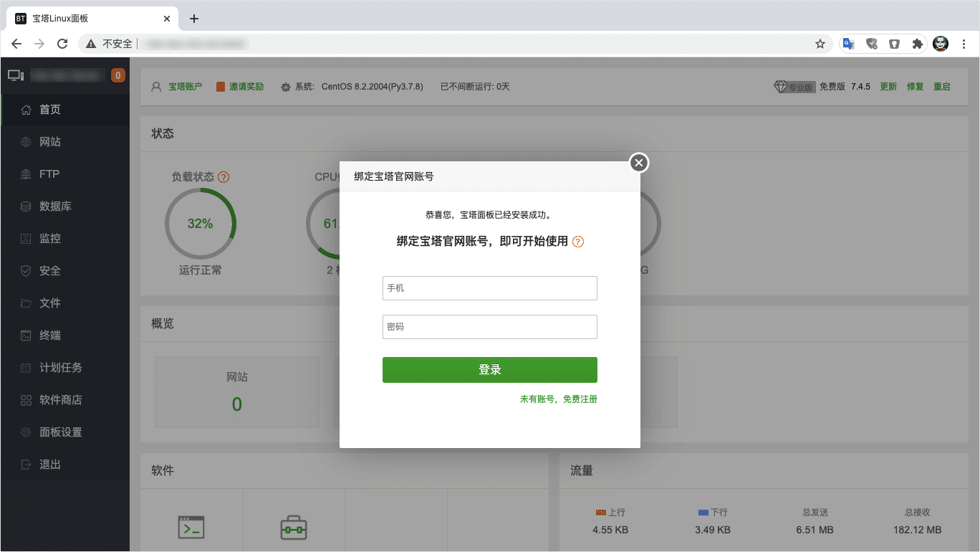
Task: Open the 邀请奖励 link
Action: click(246, 87)
